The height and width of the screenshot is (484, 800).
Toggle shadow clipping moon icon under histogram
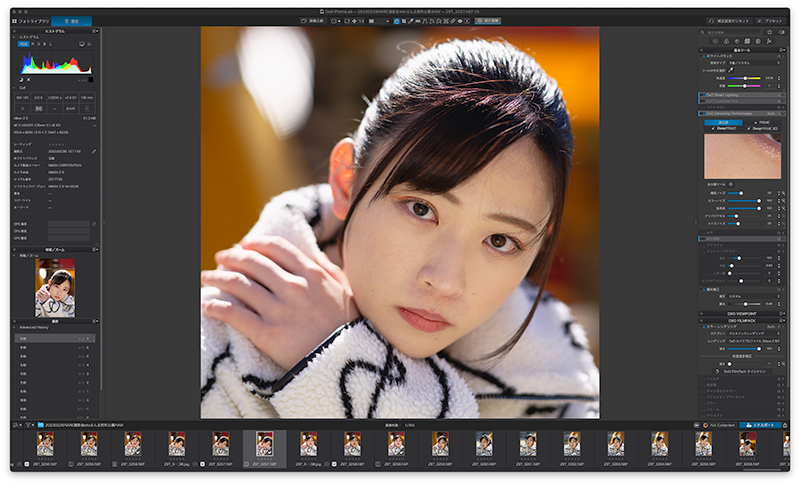click(21, 80)
